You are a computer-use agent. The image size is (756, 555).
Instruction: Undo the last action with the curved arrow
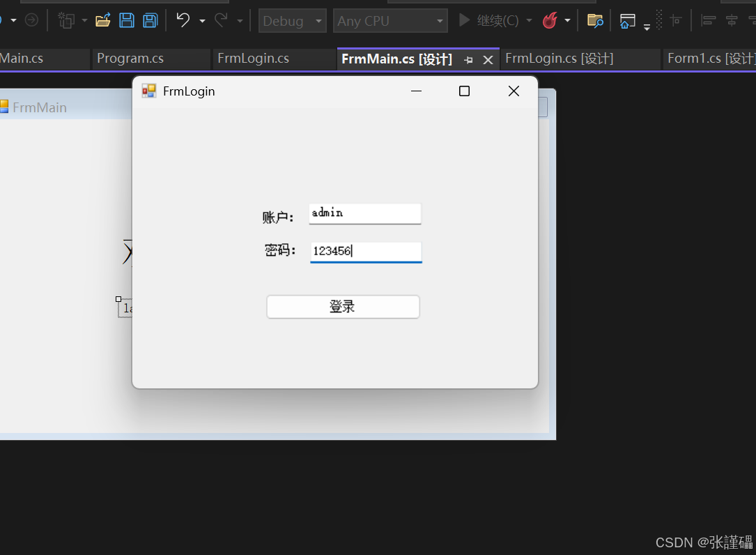click(x=183, y=20)
